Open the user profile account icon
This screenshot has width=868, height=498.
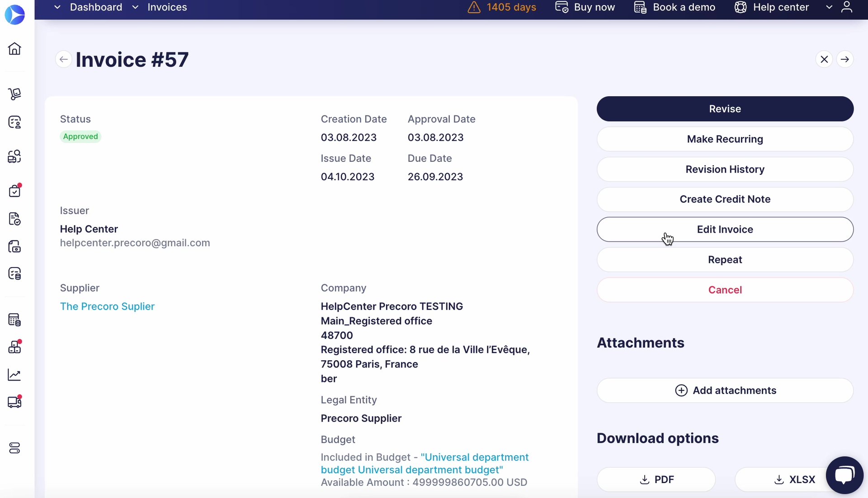pos(848,7)
